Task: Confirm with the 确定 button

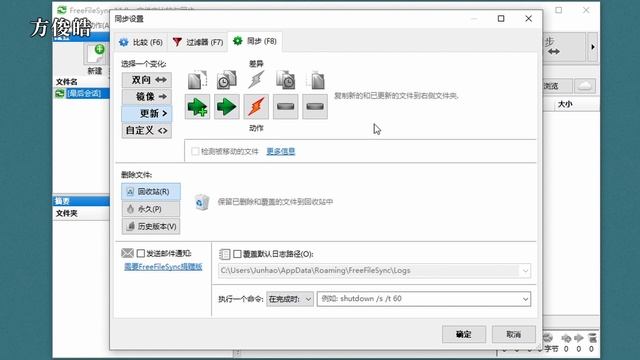Action: tap(464, 334)
